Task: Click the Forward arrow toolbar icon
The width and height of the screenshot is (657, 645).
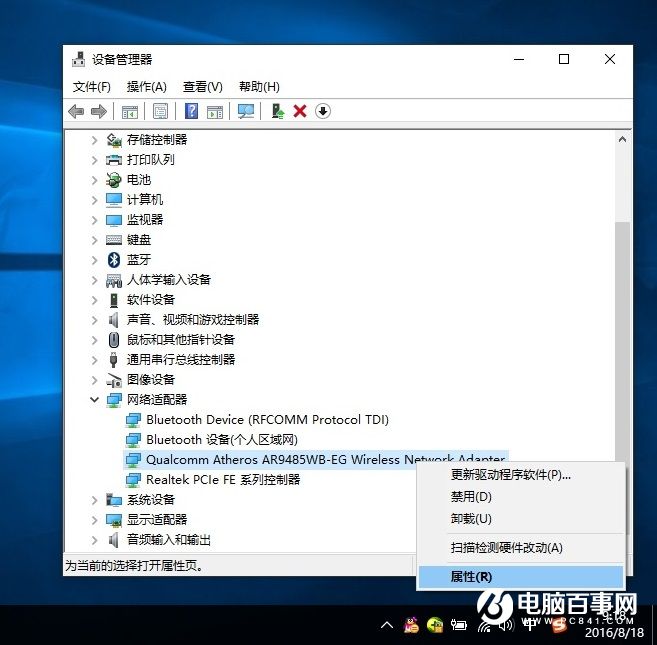Action: (99, 111)
